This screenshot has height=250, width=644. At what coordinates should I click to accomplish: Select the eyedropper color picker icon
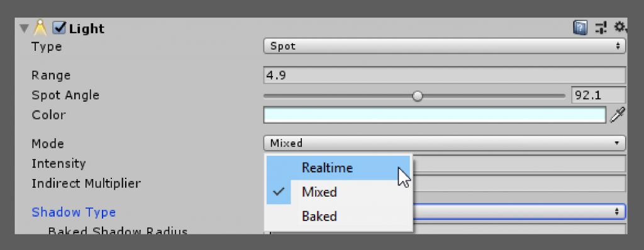(x=618, y=115)
